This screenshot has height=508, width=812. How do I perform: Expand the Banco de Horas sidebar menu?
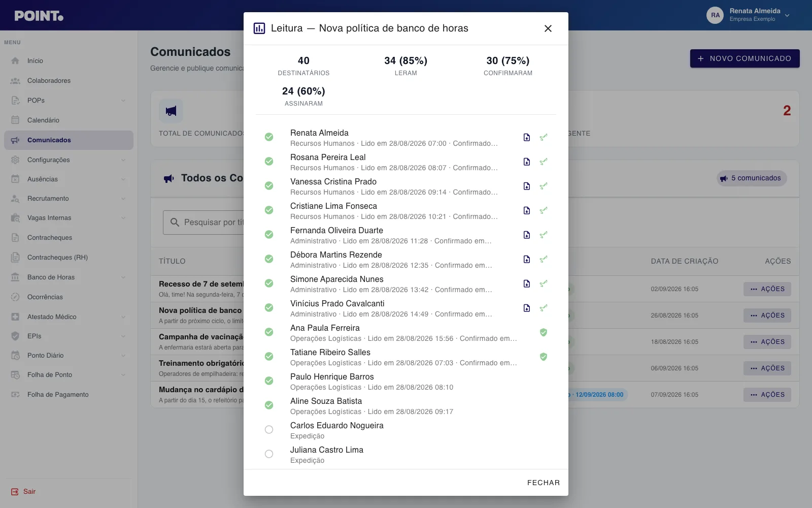pyautogui.click(x=69, y=277)
